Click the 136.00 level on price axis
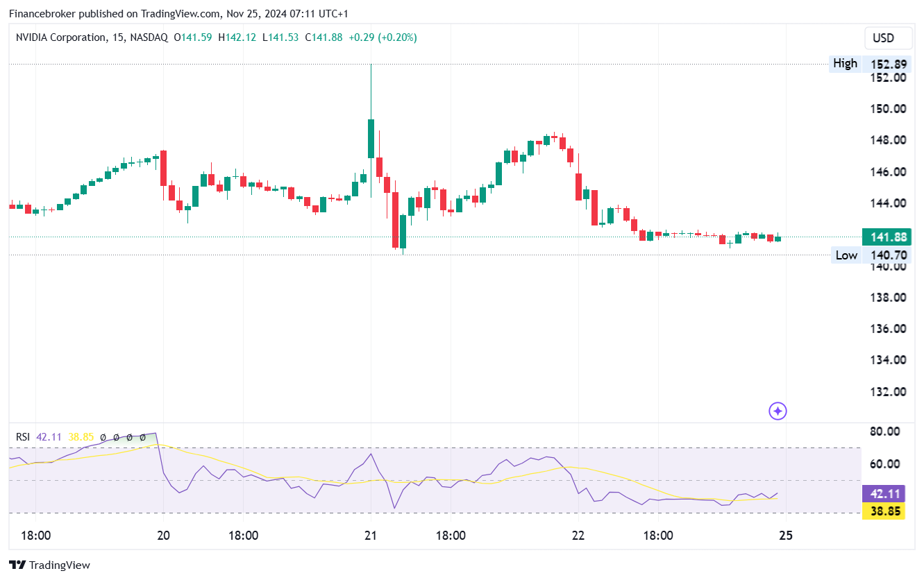 tap(889, 329)
